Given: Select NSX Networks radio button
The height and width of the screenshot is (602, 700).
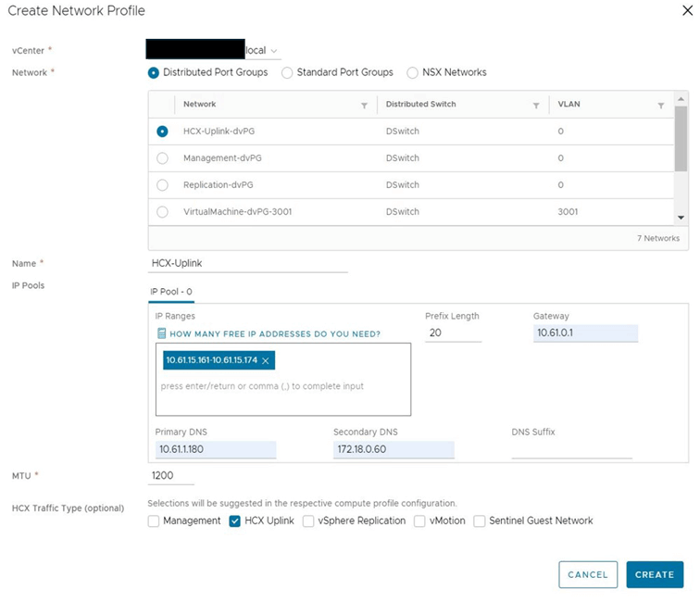Looking at the screenshot, I should click(x=413, y=73).
